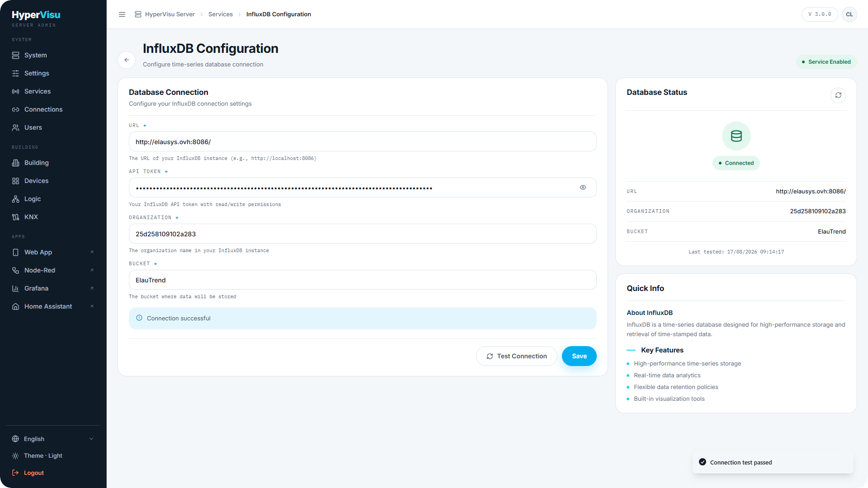Open the Services sidebar item
This screenshot has width=868, height=488.
(53, 91)
